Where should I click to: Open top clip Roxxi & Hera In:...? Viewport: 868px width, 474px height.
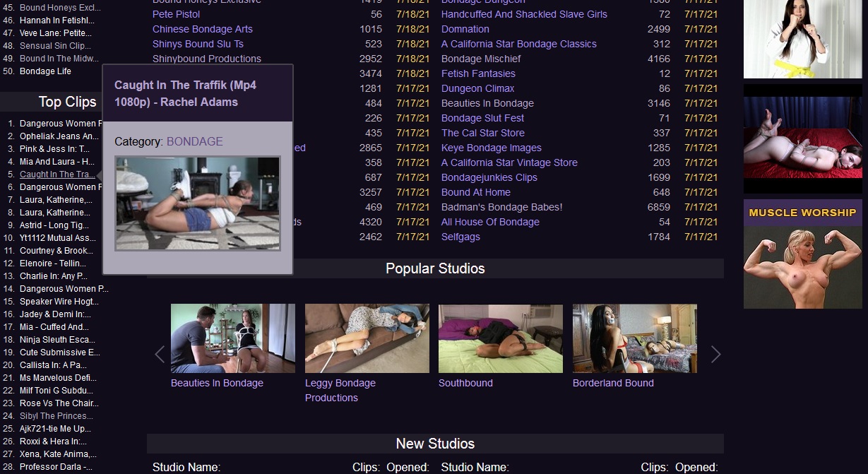[53, 442]
